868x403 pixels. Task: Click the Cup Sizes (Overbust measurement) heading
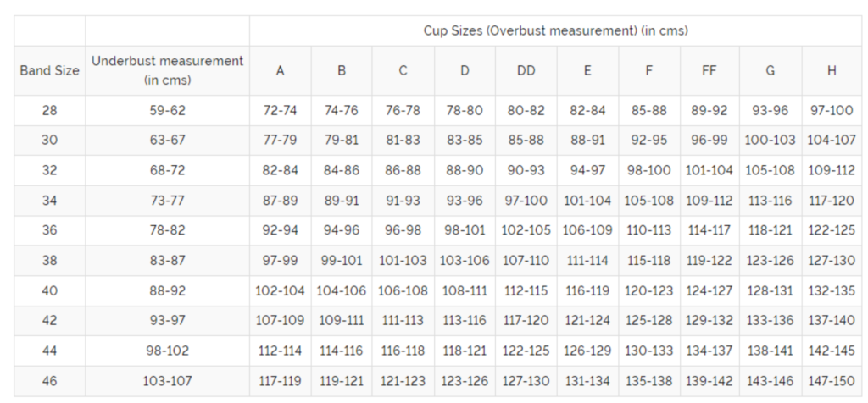point(555,30)
